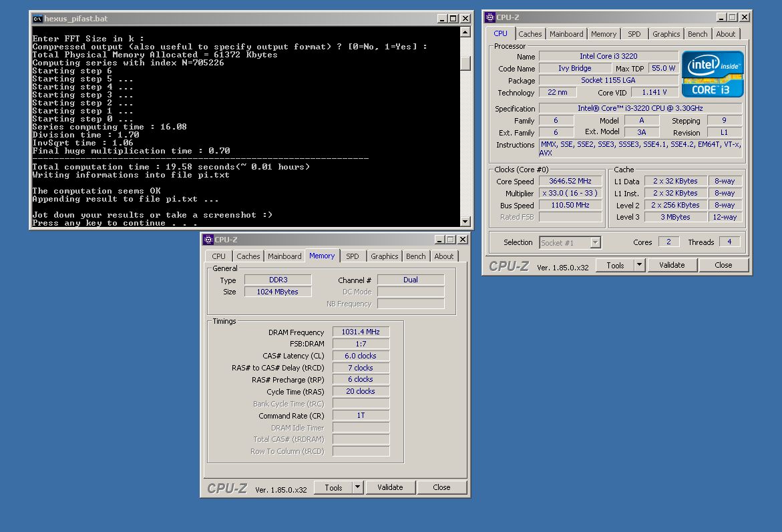
Task: Minimize the hexus_pifast.bat console window
Action: click(x=442, y=19)
